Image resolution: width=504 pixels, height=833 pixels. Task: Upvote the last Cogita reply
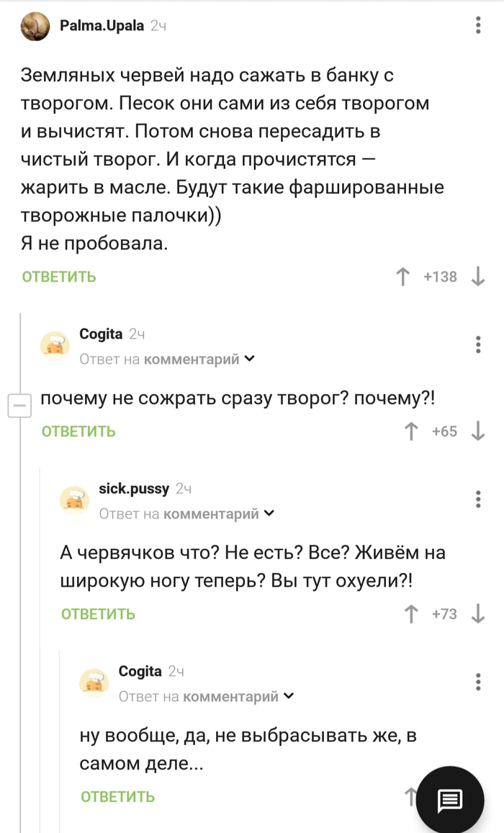[411, 797]
